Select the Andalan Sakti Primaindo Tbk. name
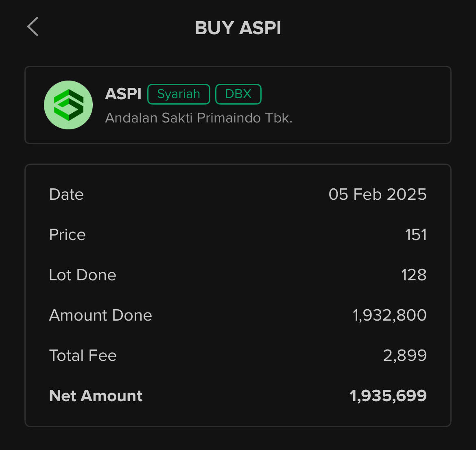Viewport: 476px width, 450px height. tap(199, 118)
